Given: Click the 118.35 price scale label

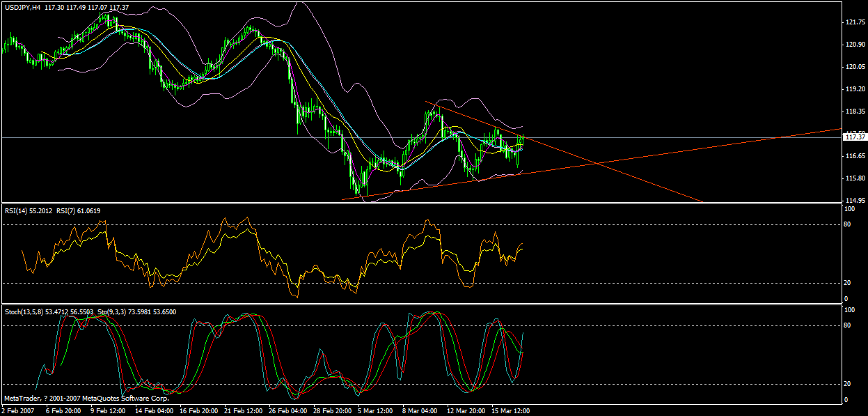Looking at the screenshot, I should pos(854,111).
